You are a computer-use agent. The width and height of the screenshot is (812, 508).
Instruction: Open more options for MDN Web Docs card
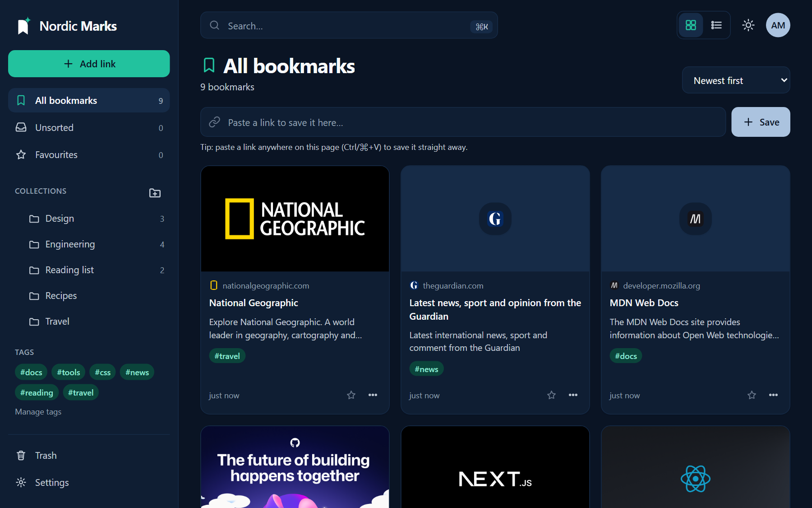click(x=773, y=395)
